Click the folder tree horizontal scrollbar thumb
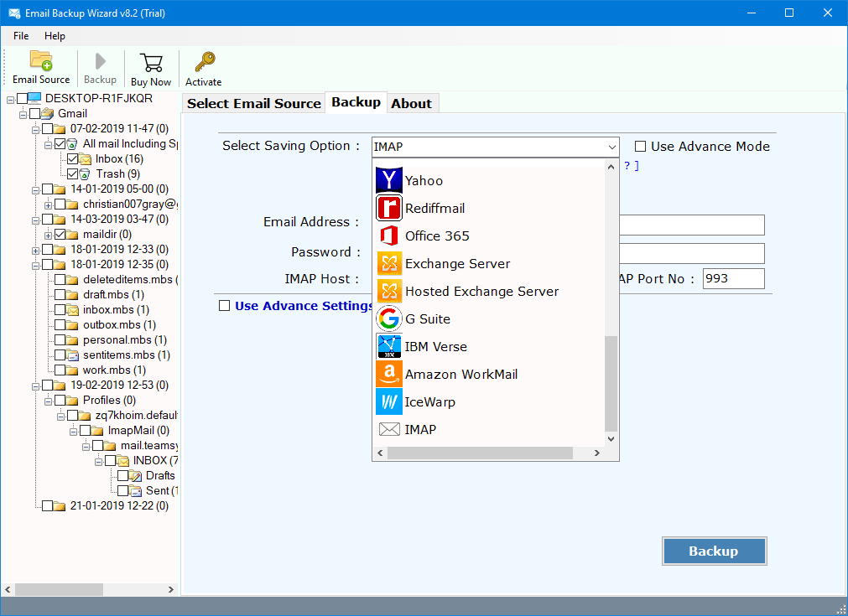This screenshot has width=848, height=616. [x=60, y=589]
